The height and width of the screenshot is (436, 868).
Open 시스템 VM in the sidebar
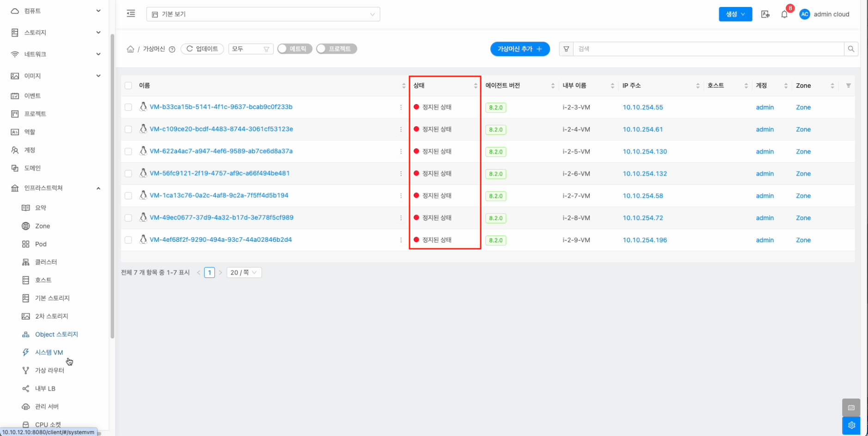point(49,352)
